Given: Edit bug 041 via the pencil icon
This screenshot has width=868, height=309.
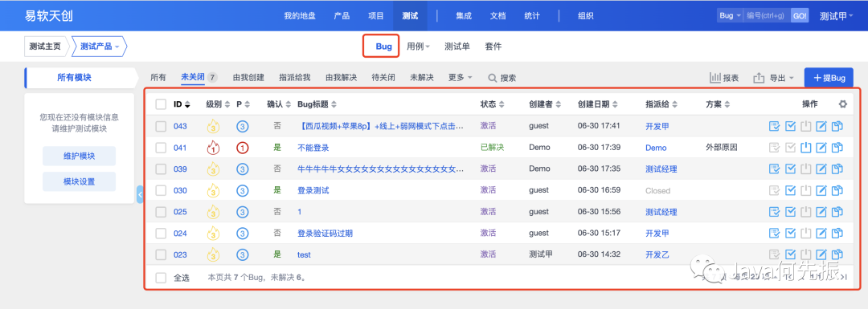Looking at the screenshot, I should point(821,148).
